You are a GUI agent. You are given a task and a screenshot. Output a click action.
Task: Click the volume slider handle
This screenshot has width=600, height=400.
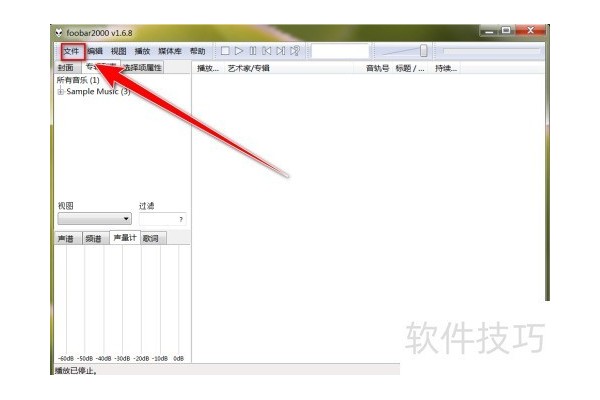tap(423, 51)
